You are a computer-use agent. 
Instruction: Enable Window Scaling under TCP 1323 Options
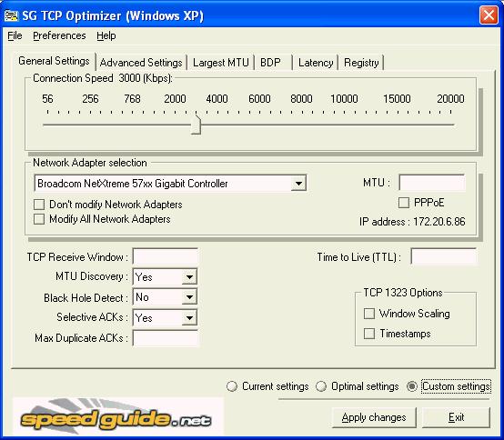(369, 314)
